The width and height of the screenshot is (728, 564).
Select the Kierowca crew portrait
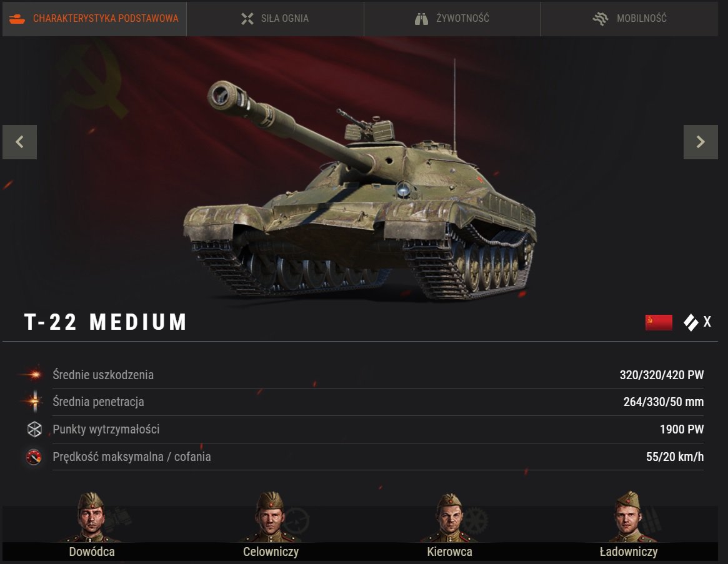point(449,518)
